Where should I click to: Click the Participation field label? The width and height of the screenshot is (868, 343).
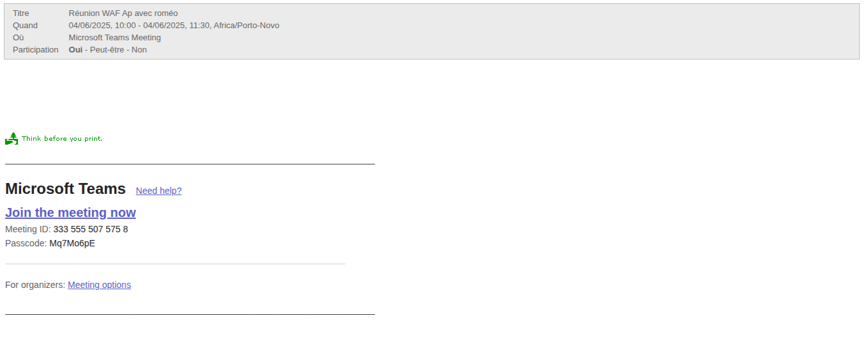(36, 50)
